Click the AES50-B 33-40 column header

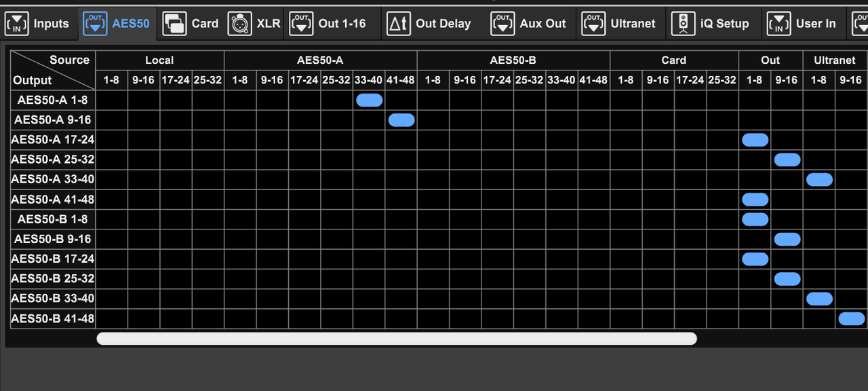[x=561, y=80]
